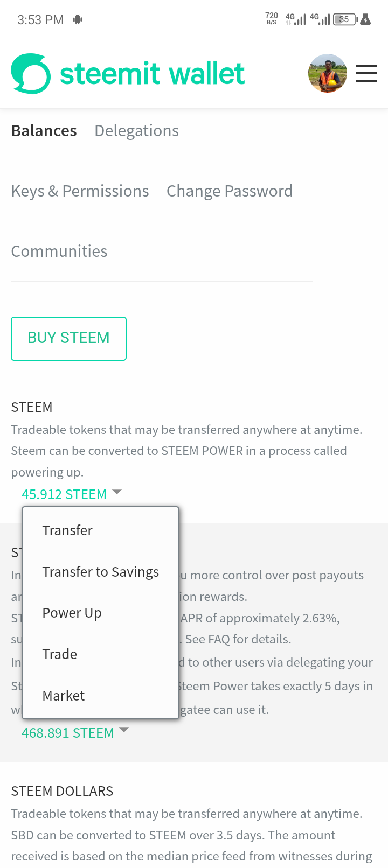Choose Transfer to Savings option
Viewport: 388px width, 868px height.
point(100,572)
